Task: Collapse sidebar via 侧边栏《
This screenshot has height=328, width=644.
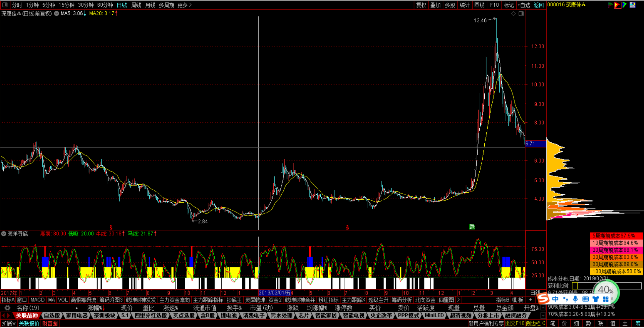Action: coord(535,323)
